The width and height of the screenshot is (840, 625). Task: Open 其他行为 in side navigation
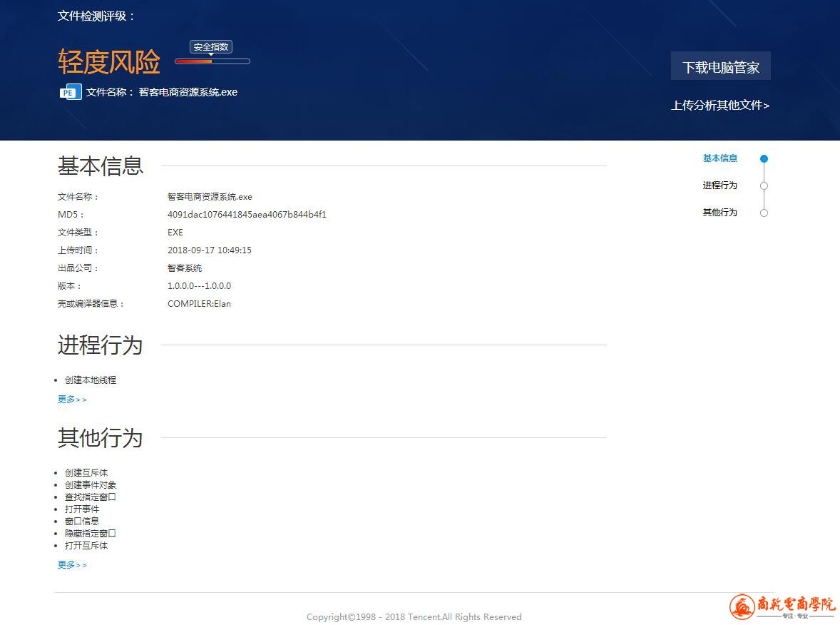pyautogui.click(x=719, y=213)
